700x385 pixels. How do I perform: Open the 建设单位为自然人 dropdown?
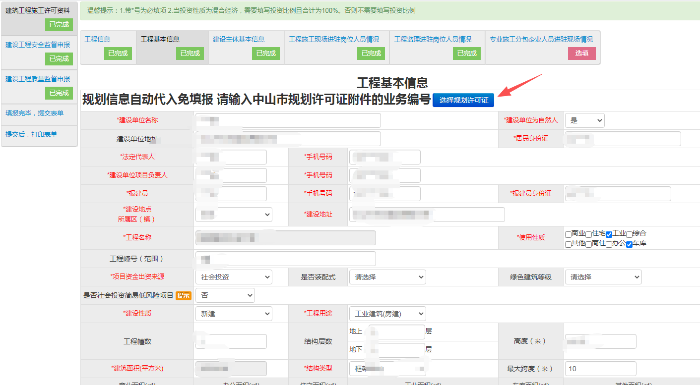(585, 120)
